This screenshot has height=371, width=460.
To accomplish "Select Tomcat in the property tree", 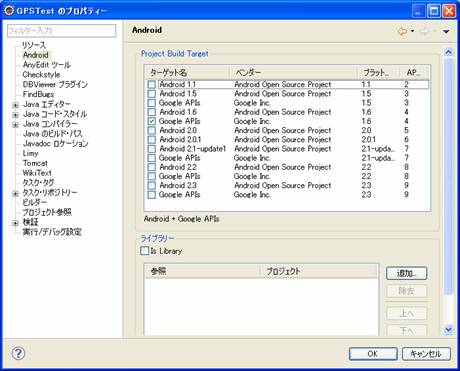I will click(x=35, y=163).
